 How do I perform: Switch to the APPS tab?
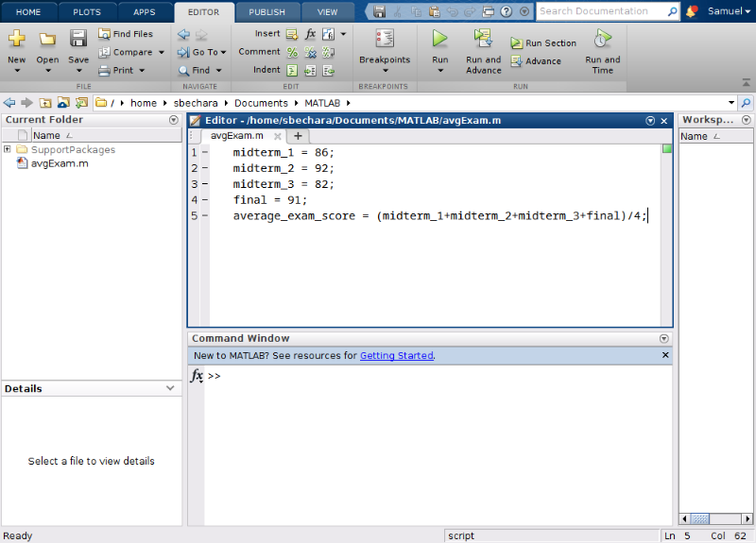pyautogui.click(x=145, y=12)
